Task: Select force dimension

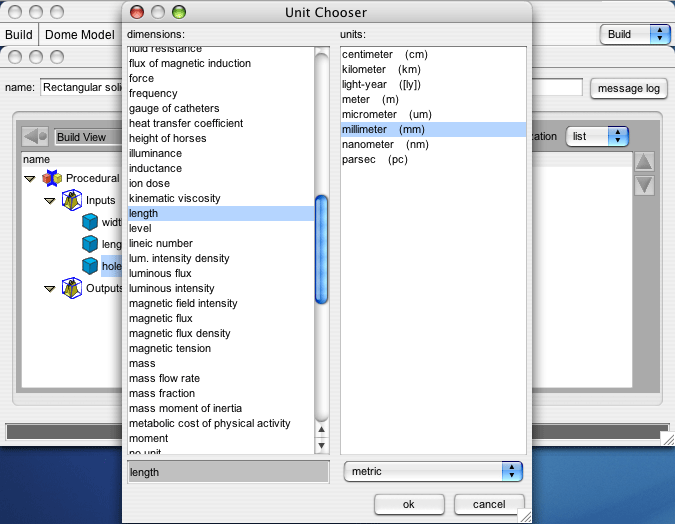Action: 221,78
